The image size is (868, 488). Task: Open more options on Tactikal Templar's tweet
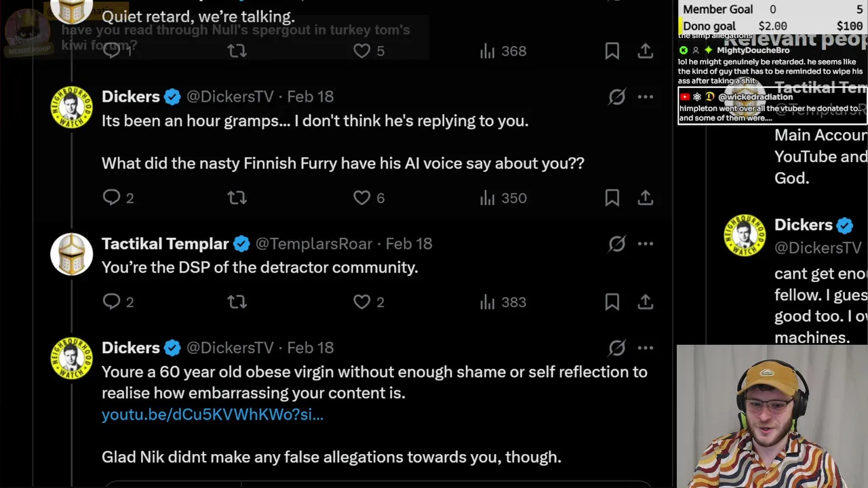coord(645,243)
